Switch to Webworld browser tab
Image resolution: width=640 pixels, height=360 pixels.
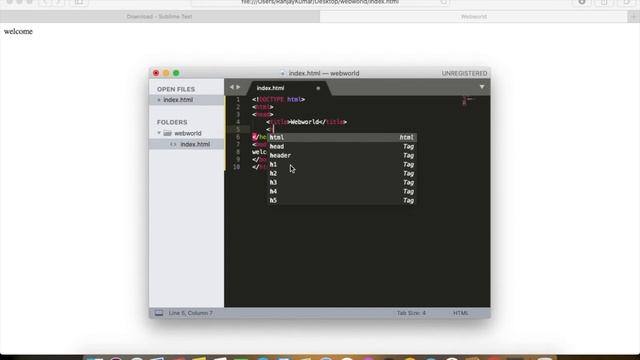tap(473, 17)
